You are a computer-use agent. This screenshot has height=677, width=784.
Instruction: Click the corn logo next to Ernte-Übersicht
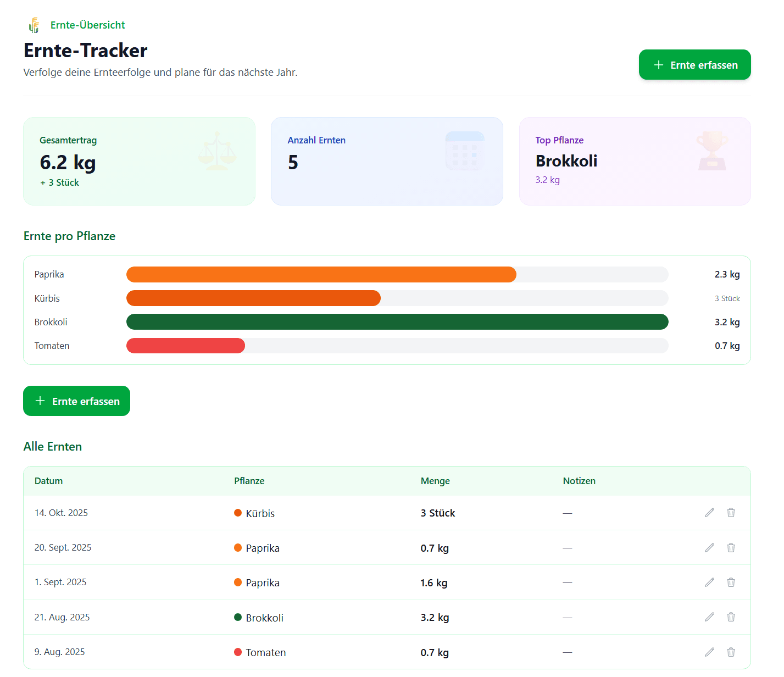[34, 25]
